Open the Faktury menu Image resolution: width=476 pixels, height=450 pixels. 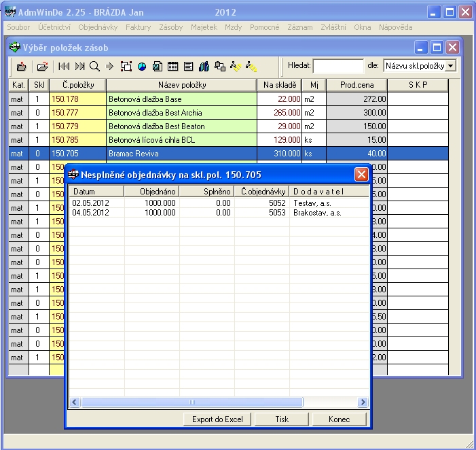click(138, 27)
